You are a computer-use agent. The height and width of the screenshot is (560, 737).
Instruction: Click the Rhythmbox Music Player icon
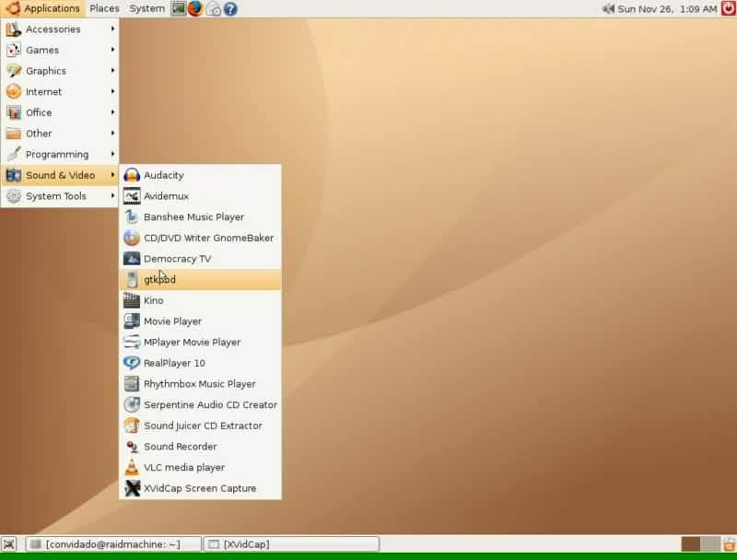click(132, 384)
